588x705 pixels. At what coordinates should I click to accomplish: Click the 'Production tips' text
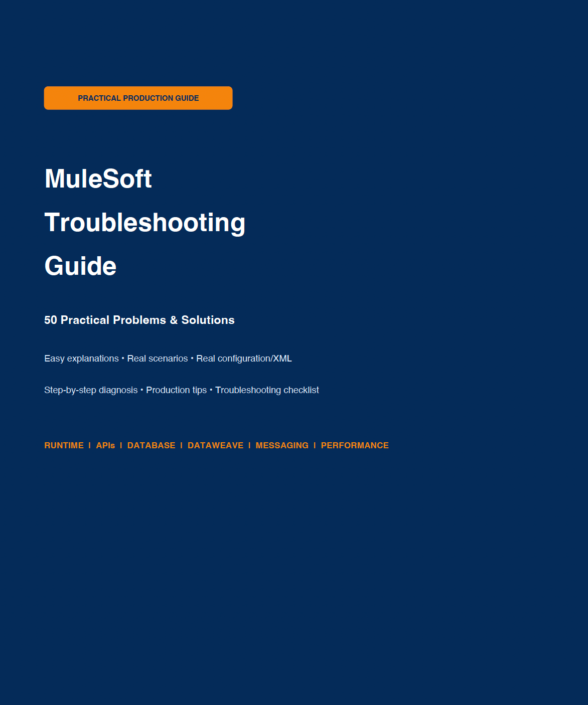point(177,390)
